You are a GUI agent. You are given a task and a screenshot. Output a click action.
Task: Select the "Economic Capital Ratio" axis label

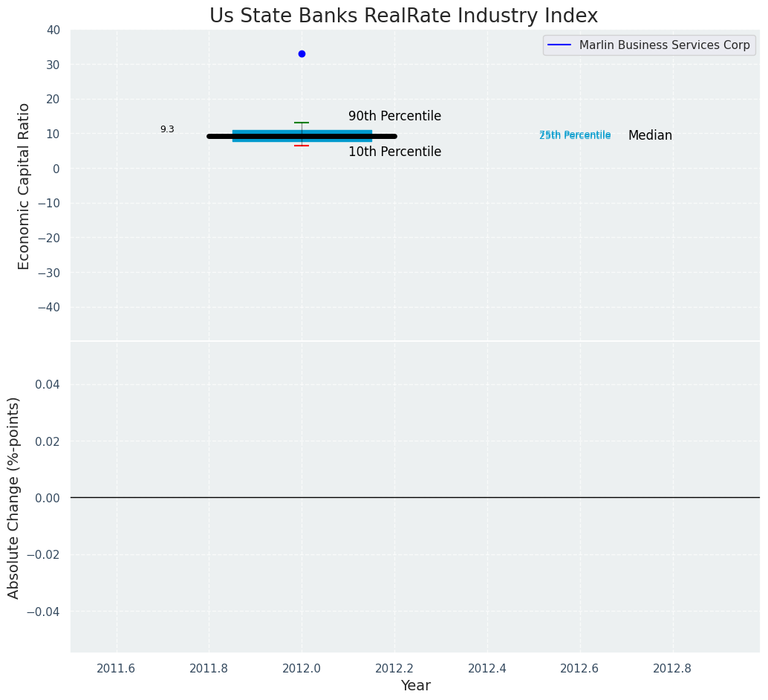point(25,186)
